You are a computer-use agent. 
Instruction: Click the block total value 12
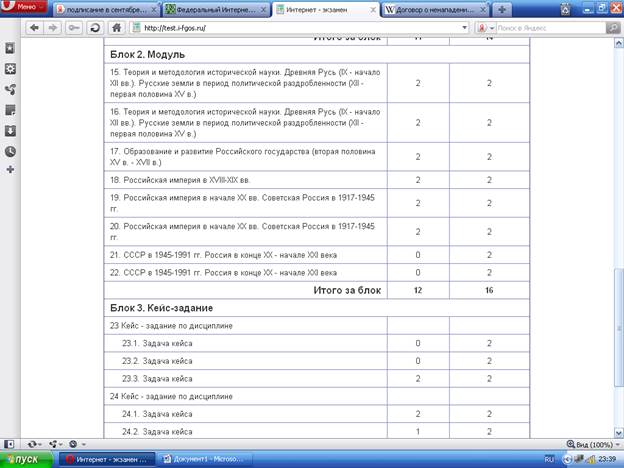417,290
